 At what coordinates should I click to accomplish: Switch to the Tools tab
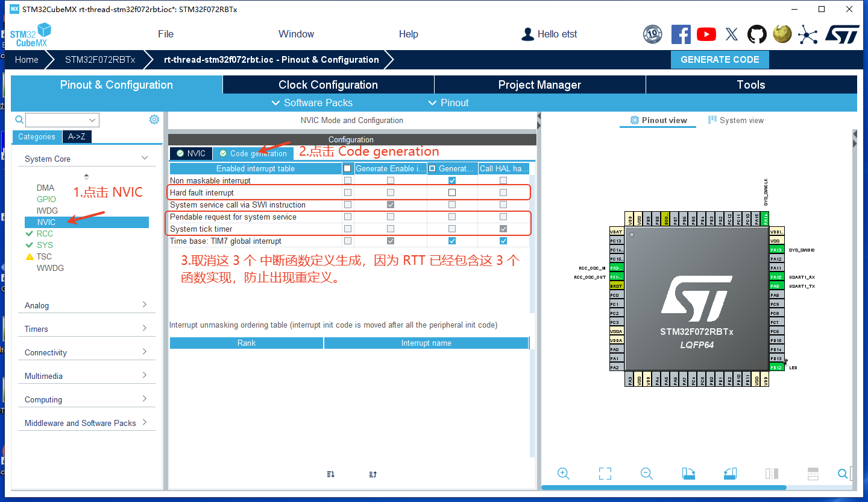[x=751, y=84]
